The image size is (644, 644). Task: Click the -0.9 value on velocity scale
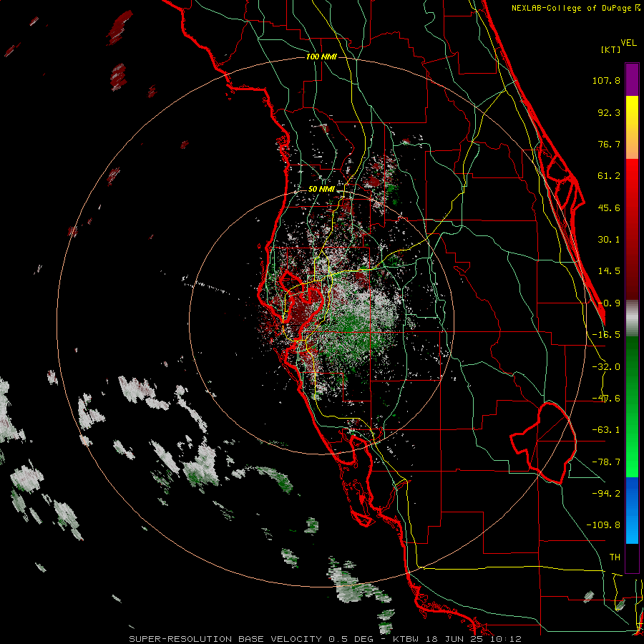click(609, 303)
